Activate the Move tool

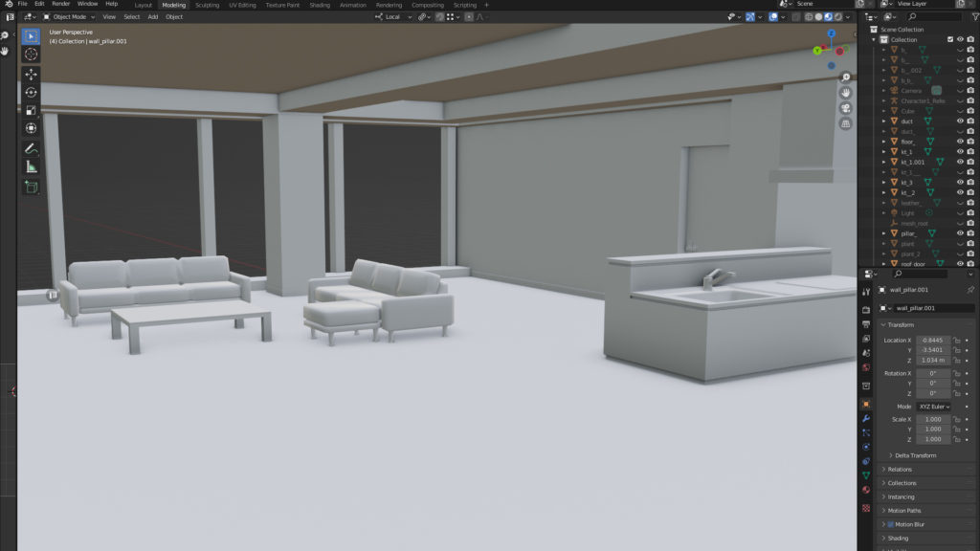31,74
